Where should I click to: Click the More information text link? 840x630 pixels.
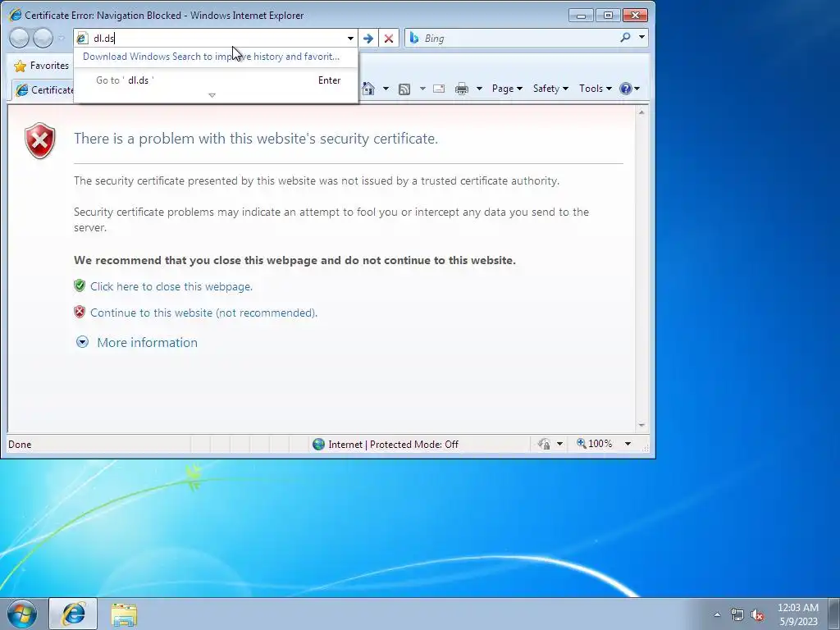[147, 342]
